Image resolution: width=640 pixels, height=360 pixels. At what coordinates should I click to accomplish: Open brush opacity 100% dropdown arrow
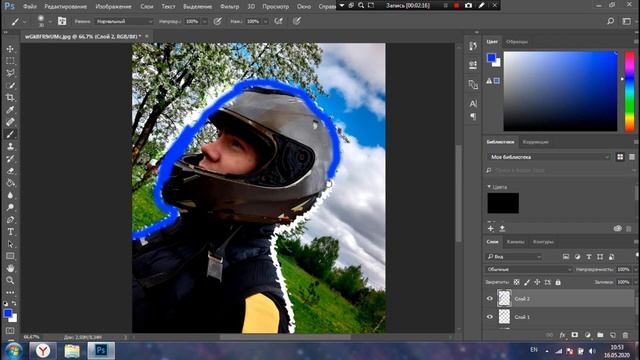pyautogui.click(x=205, y=21)
